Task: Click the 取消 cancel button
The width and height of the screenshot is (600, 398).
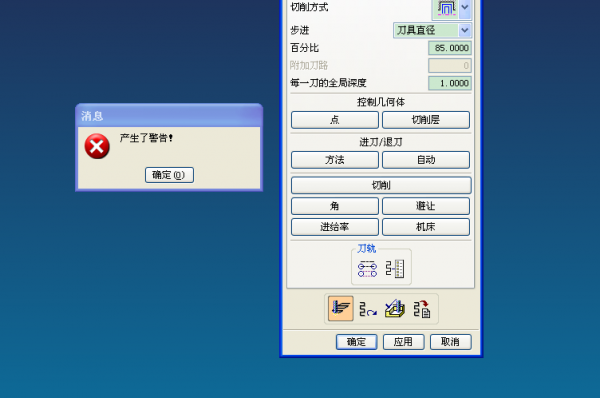Action: 451,342
